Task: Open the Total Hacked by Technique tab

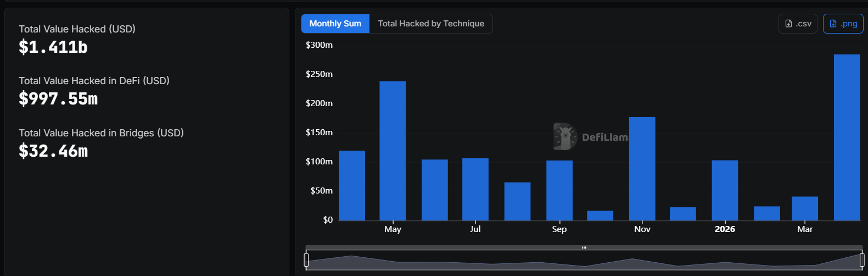Action: pyautogui.click(x=431, y=24)
